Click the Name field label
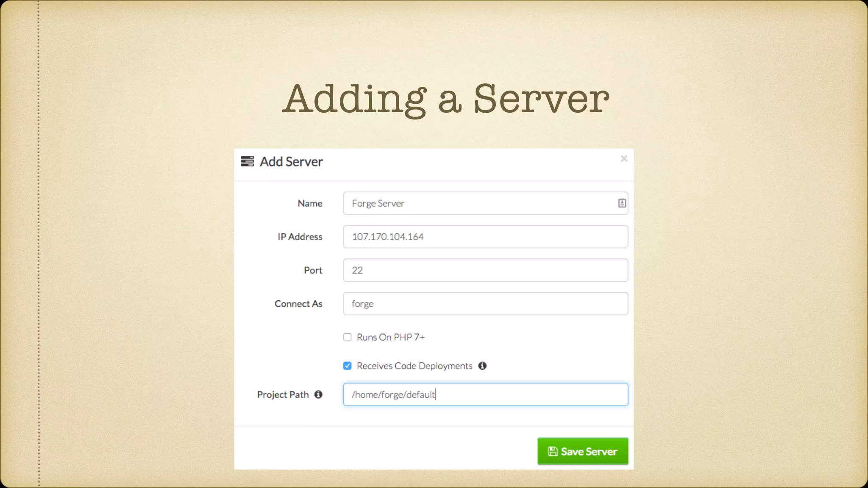This screenshot has height=488, width=868. pos(310,203)
